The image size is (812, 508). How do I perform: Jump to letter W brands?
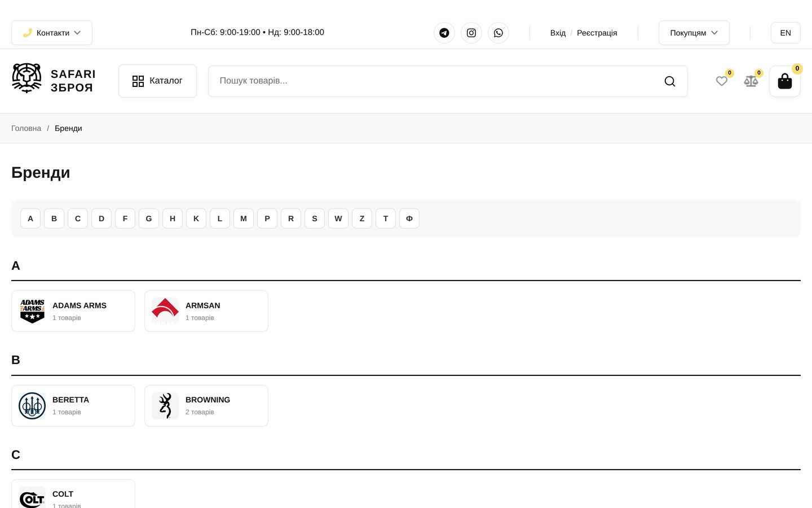click(x=338, y=218)
